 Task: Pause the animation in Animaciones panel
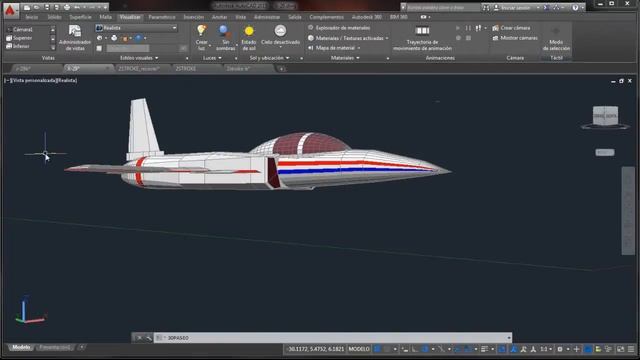(468, 28)
